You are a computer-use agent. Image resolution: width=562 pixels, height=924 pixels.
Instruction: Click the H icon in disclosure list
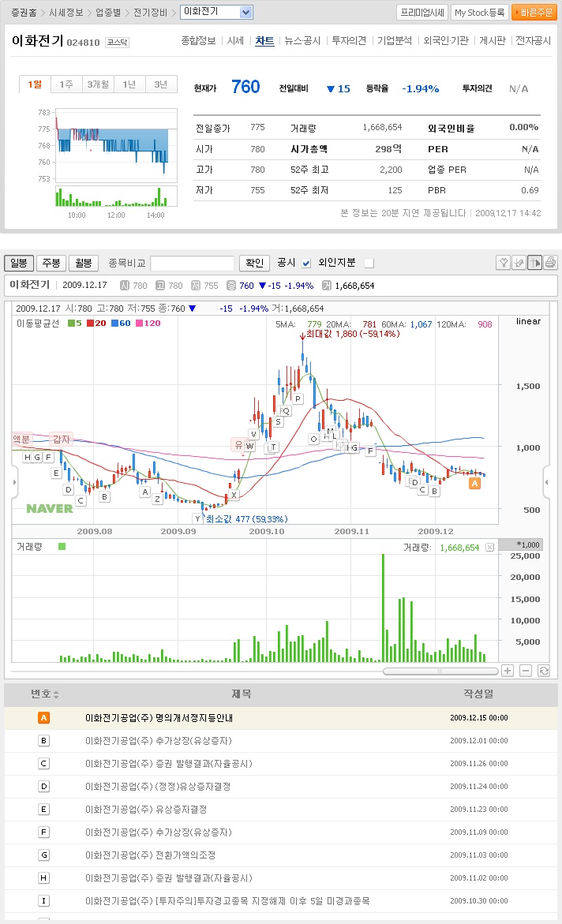click(43, 878)
